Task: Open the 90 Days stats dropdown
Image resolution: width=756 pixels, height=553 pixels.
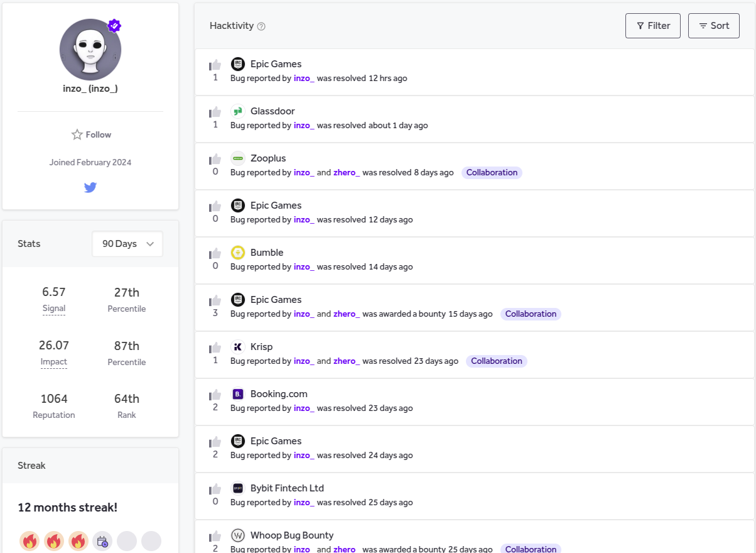Action: [x=127, y=244]
